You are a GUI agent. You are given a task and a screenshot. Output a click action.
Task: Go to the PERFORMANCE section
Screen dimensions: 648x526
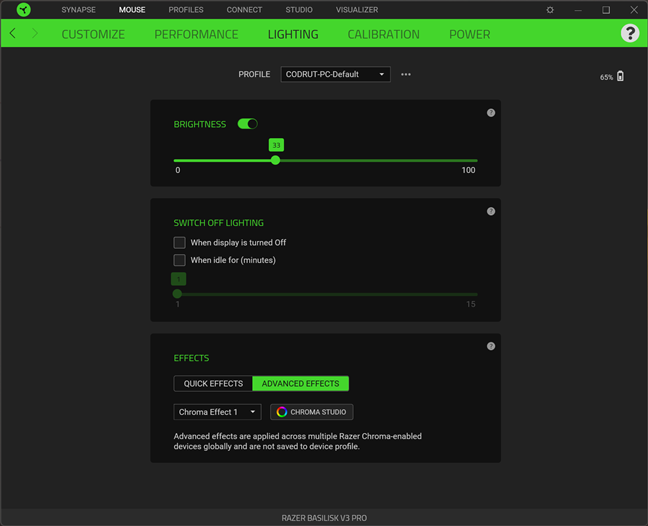coord(196,34)
